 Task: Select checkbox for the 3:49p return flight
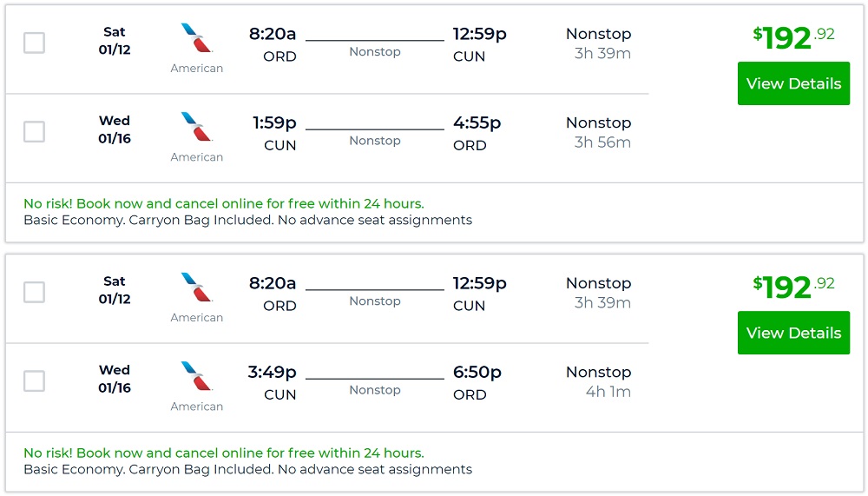[34, 381]
